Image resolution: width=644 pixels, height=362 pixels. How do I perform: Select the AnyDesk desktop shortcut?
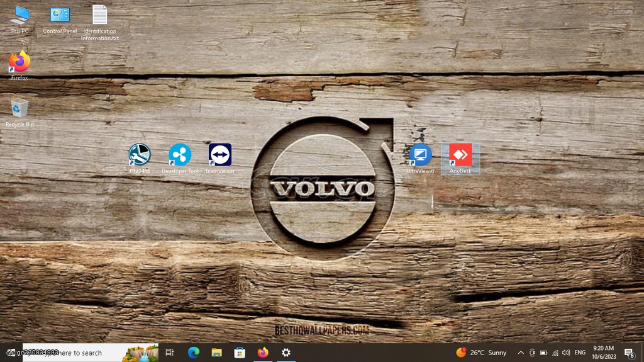(x=460, y=159)
